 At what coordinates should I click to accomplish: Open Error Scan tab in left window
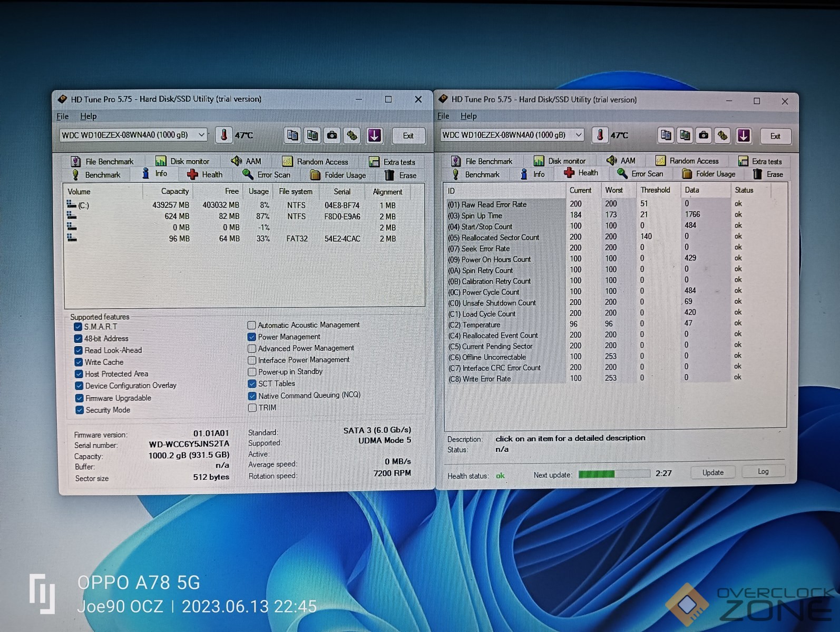(x=266, y=174)
